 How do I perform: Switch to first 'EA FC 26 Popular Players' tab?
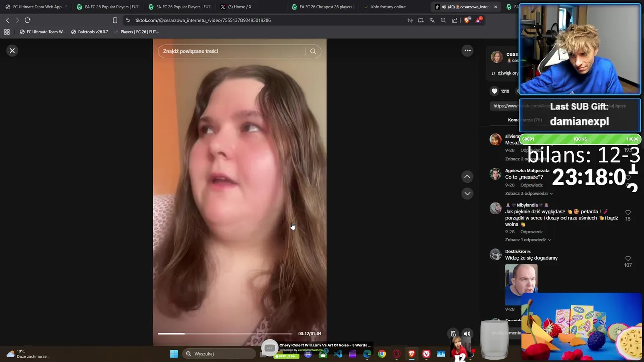click(x=108, y=7)
